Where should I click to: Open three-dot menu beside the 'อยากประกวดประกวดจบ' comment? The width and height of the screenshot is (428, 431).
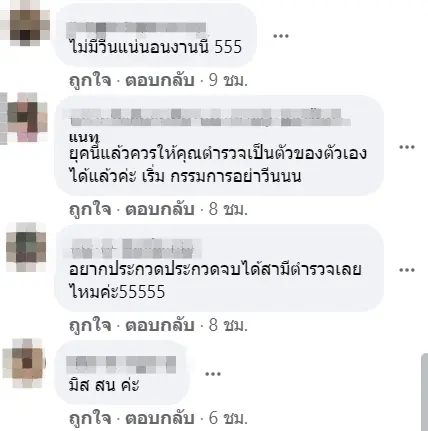click(x=407, y=270)
